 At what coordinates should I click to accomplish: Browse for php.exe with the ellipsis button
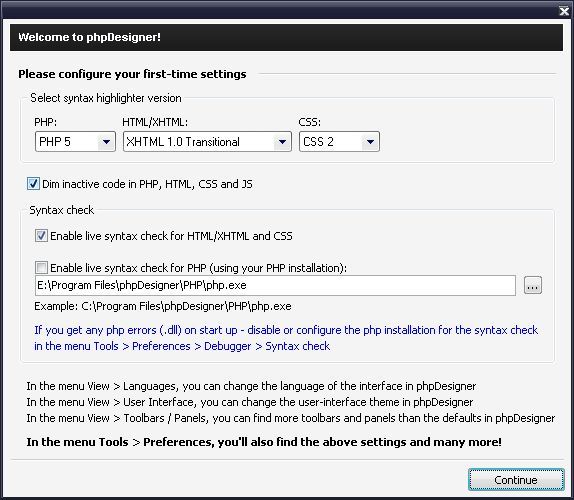pyautogui.click(x=533, y=285)
